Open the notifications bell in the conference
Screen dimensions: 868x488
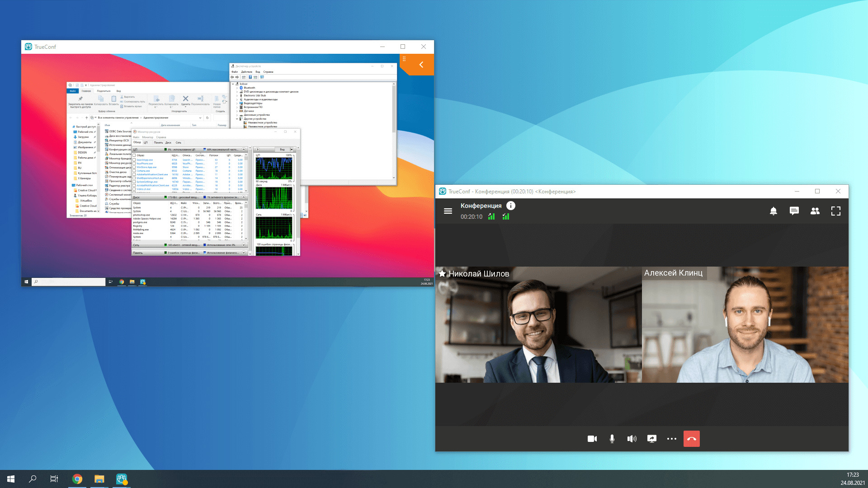pos(774,211)
